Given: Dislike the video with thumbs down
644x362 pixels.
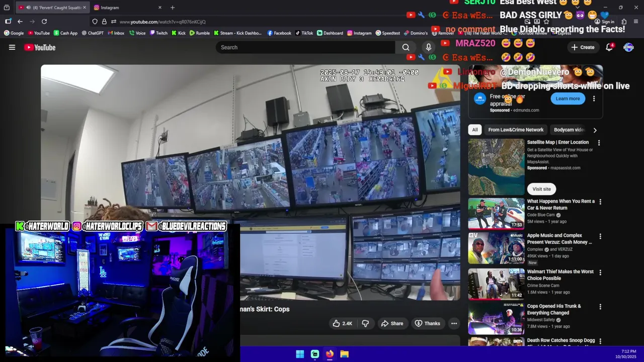Looking at the screenshot, I should (x=365, y=323).
